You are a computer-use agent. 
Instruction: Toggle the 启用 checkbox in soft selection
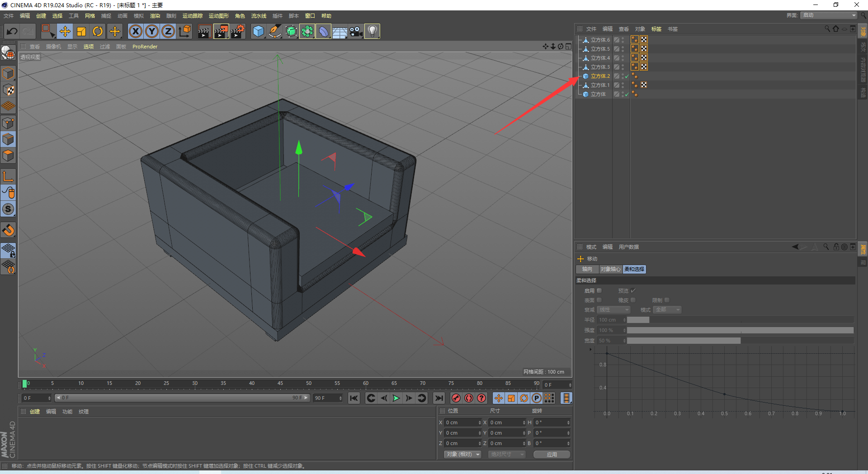(x=599, y=291)
